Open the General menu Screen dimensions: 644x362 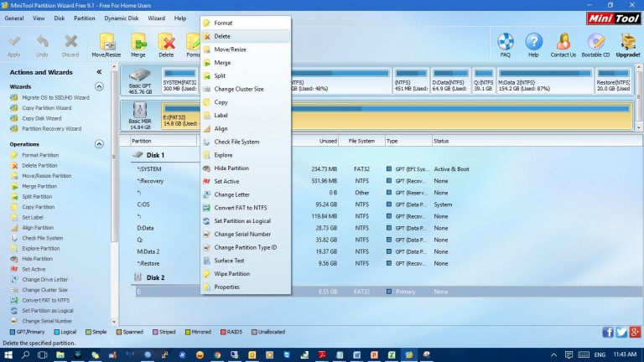tap(14, 18)
